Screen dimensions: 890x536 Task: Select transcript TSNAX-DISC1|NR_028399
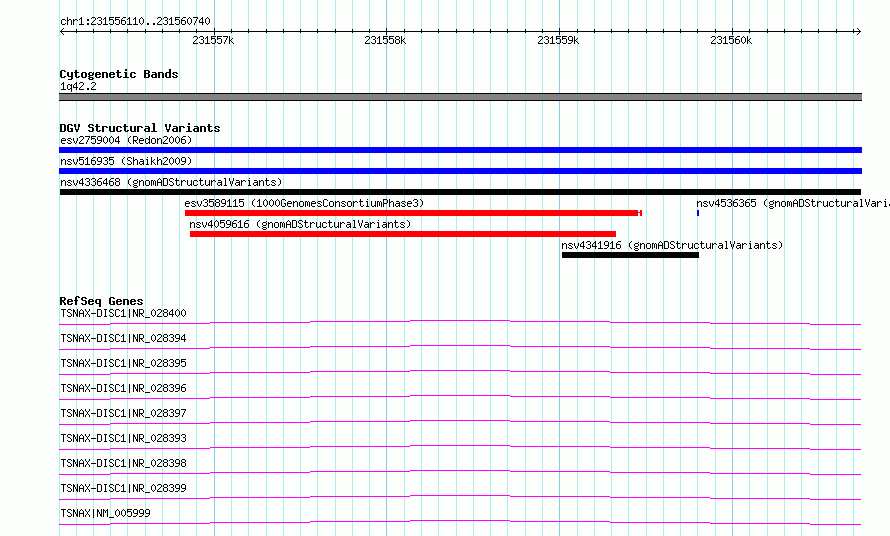click(x=123, y=488)
